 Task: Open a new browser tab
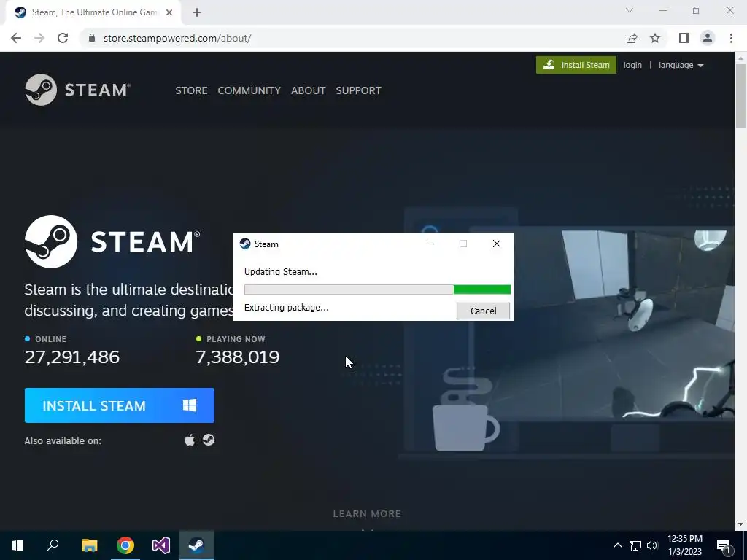click(x=197, y=12)
